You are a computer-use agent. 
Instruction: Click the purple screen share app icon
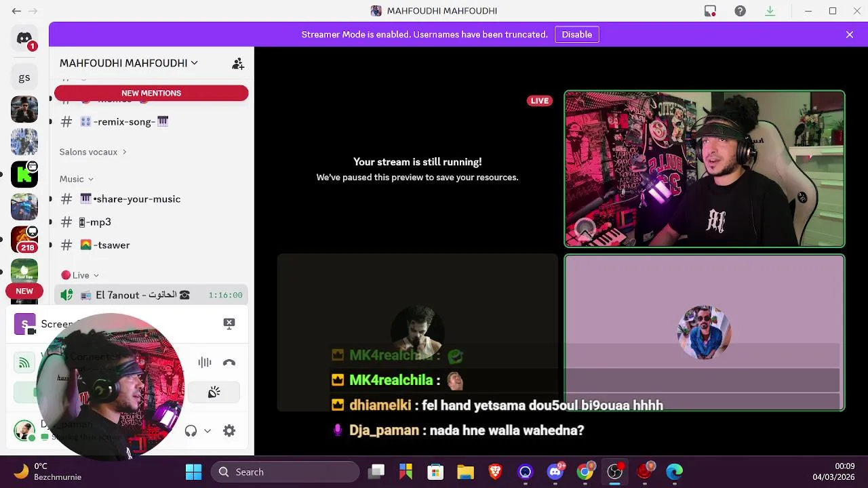[x=25, y=325]
